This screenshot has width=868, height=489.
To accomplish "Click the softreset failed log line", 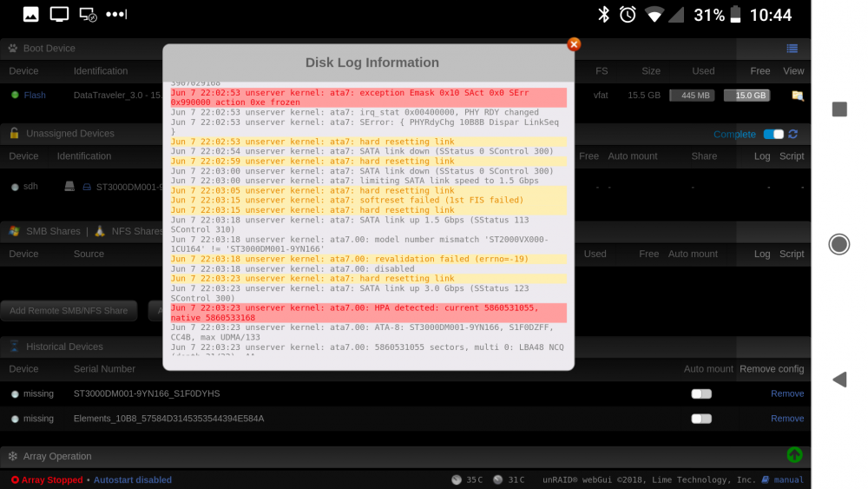I will [368, 200].
